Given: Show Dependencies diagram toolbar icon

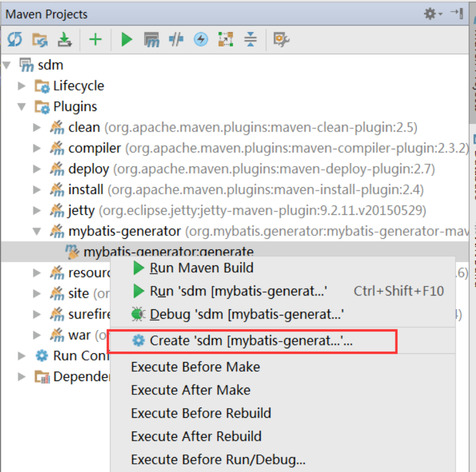Looking at the screenshot, I should coord(226,39).
